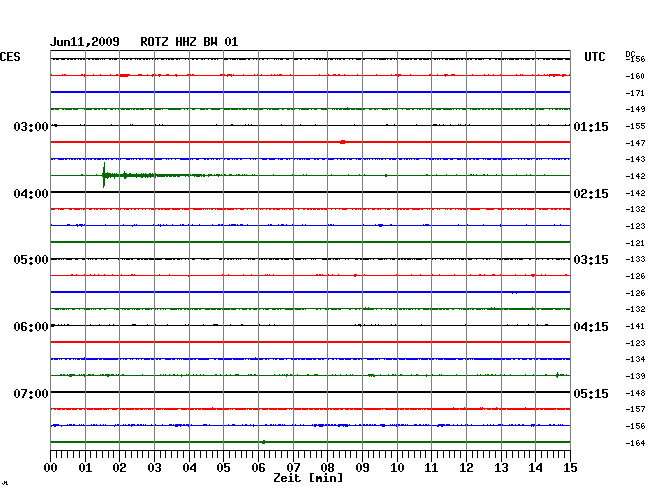
Task: Click the "07:00" local time label
Action: (x=31, y=393)
